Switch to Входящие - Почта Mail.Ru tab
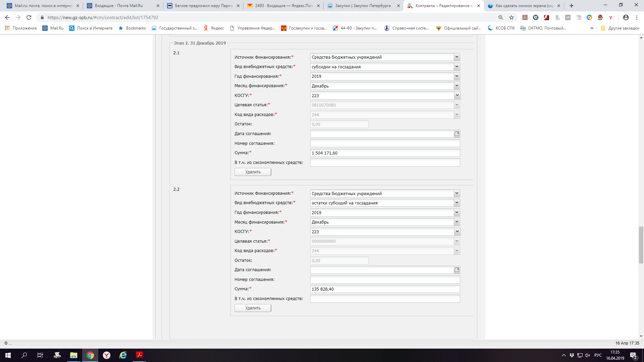644x362 pixels. [119, 6]
